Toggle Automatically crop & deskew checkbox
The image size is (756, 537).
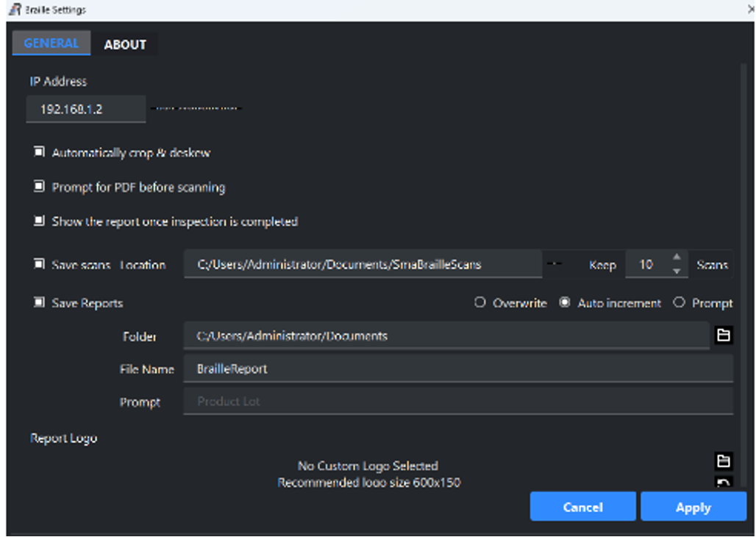coord(39,152)
